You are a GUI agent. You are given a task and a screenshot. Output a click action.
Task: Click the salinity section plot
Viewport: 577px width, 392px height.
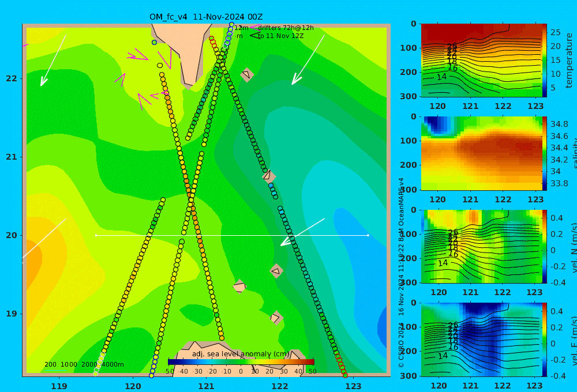pyautogui.click(x=481, y=153)
